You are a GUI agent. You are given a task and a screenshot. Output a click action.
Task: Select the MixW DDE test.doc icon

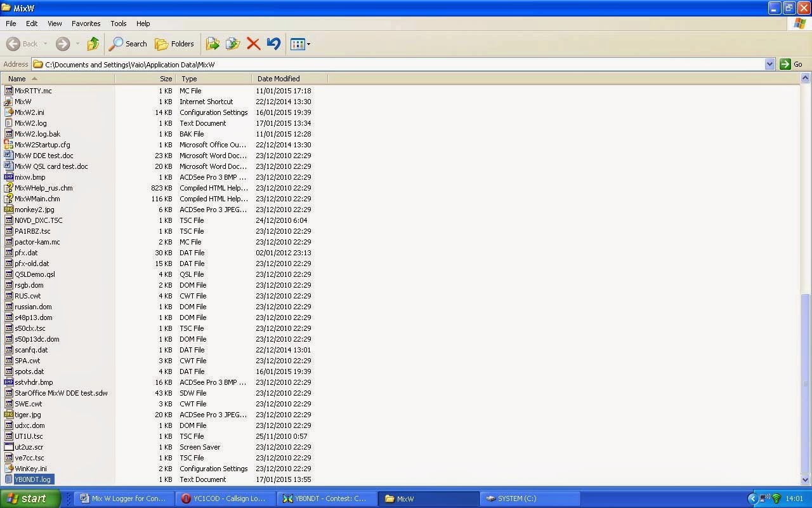(9, 156)
